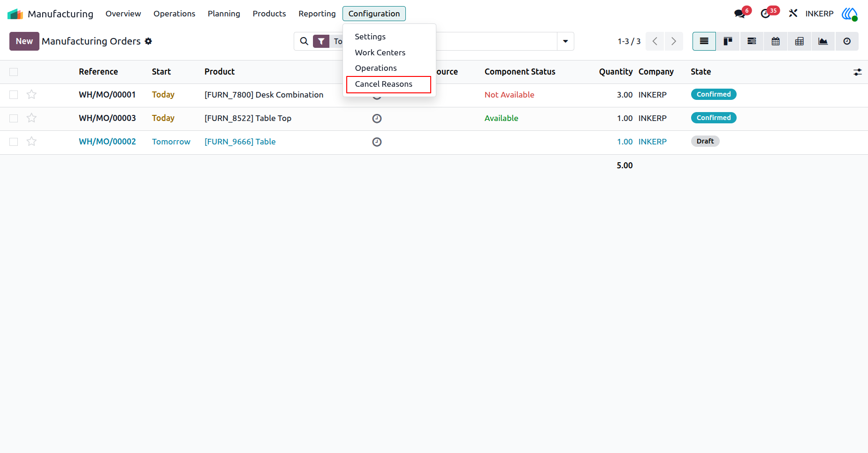Viewport: 868px width, 453px height.
Task: Open the Operations top menu
Action: 174,14
